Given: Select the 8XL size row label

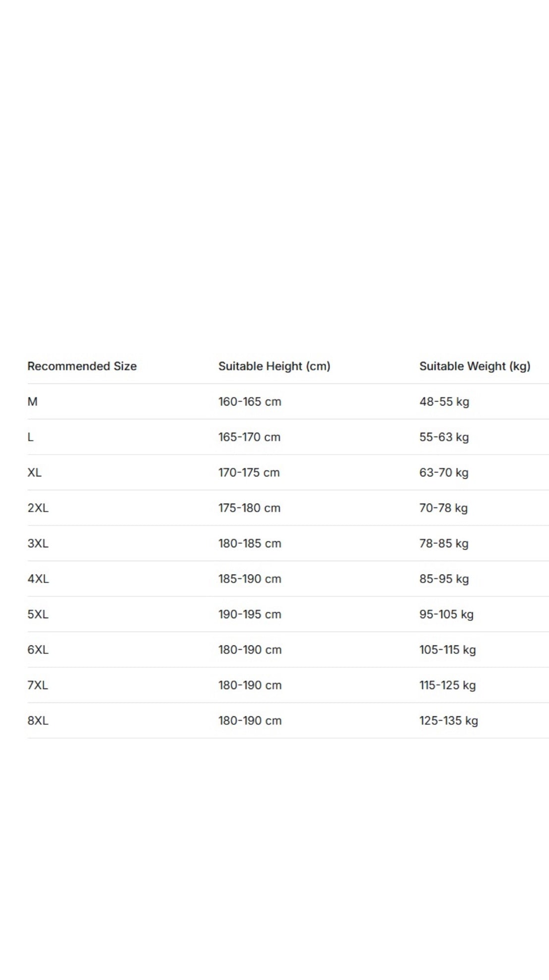Looking at the screenshot, I should pyautogui.click(x=38, y=721).
